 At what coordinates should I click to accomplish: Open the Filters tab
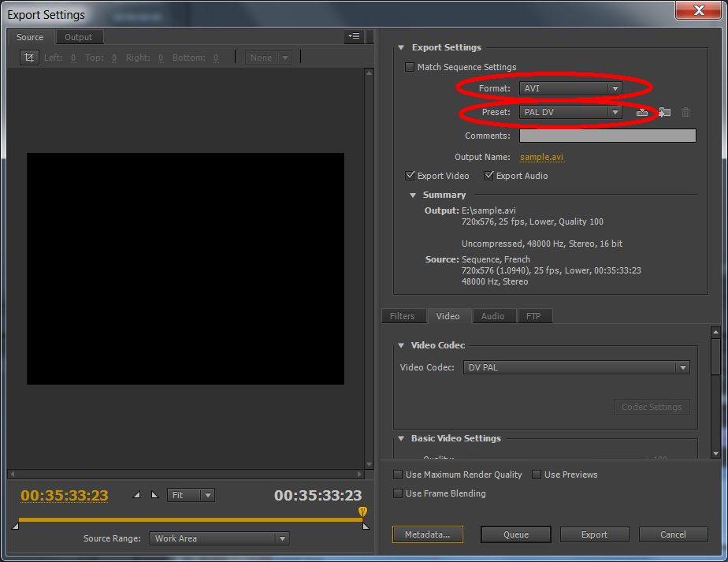click(x=403, y=316)
